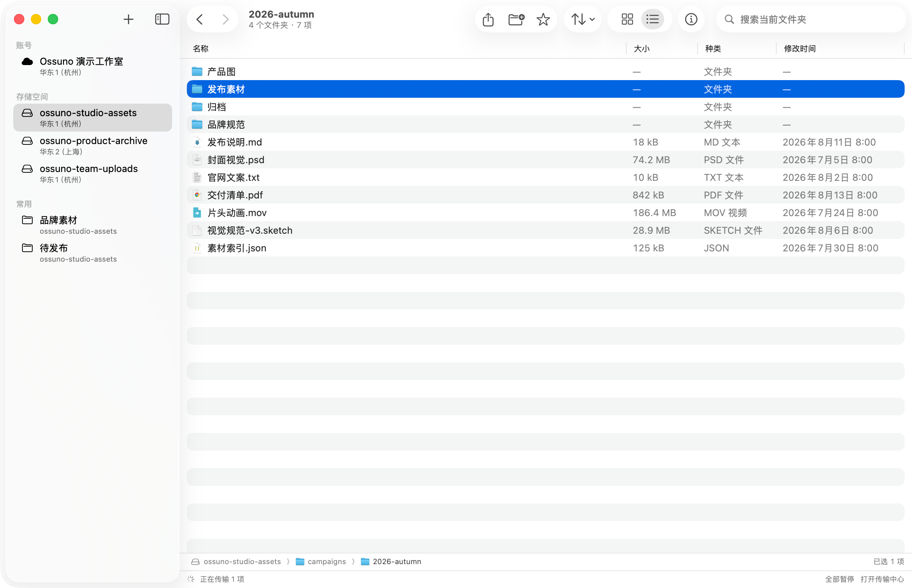The width and height of the screenshot is (912, 588).
Task: Select the 素材索引.json file icon
Action: [197, 248]
